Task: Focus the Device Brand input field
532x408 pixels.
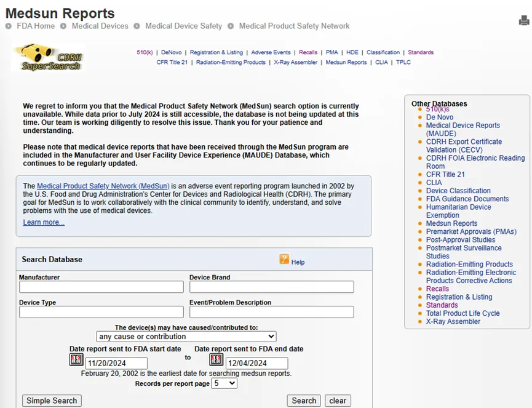Action: coord(272,287)
